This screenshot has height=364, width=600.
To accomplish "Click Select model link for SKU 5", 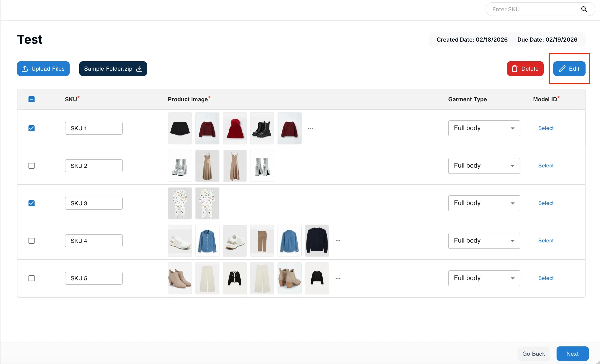I will (546, 278).
